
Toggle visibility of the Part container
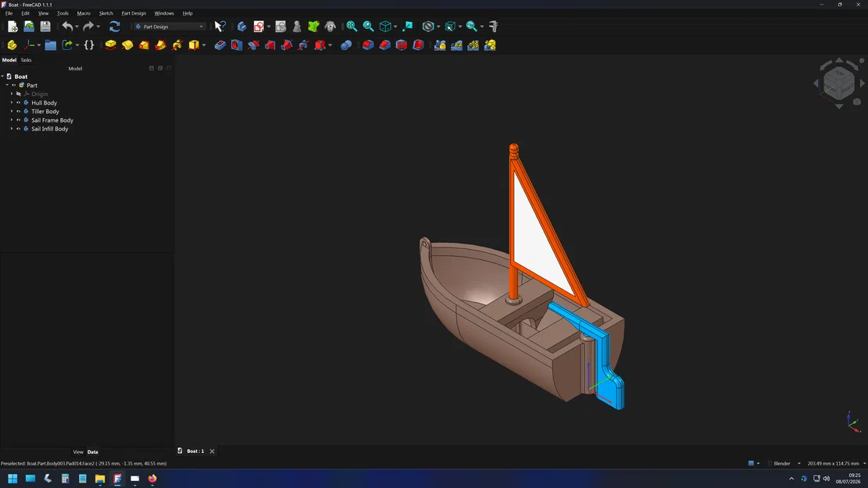point(14,85)
